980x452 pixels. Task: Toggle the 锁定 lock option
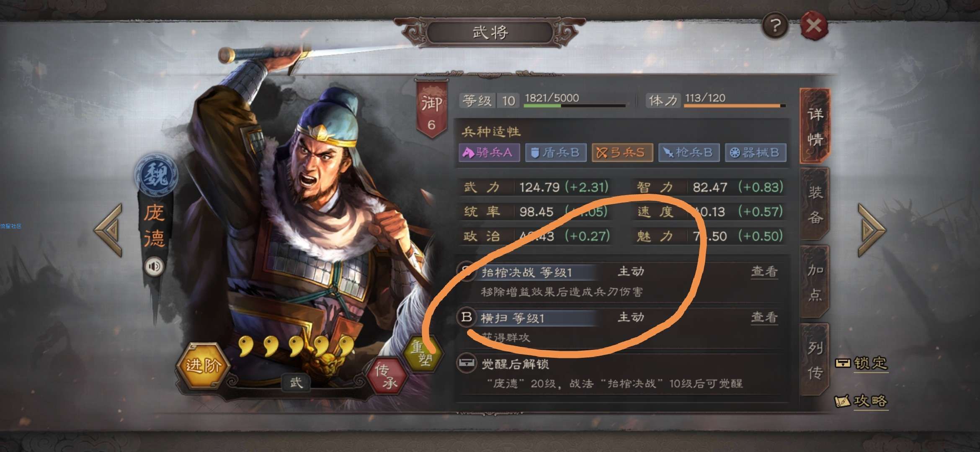(x=861, y=363)
